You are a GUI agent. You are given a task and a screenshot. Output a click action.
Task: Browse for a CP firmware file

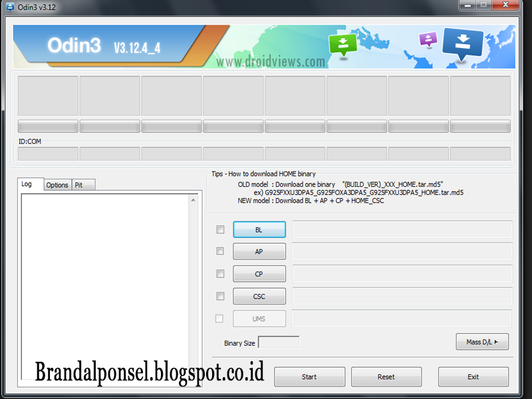click(x=259, y=274)
